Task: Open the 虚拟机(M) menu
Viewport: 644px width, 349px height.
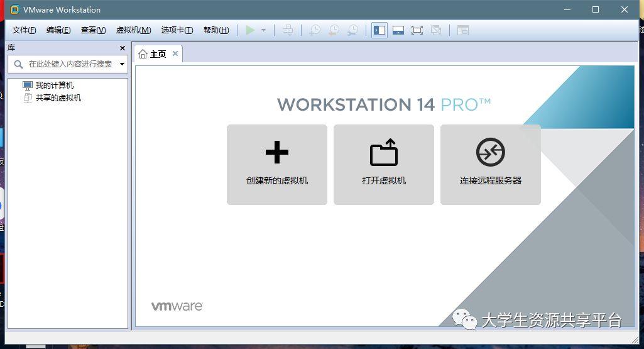Action: pyautogui.click(x=133, y=30)
